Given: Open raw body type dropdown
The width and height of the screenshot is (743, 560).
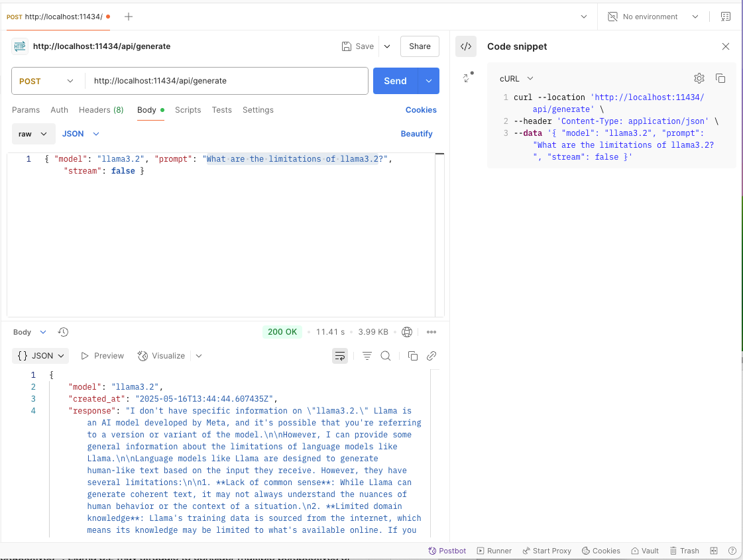Looking at the screenshot, I should tap(33, 134).
